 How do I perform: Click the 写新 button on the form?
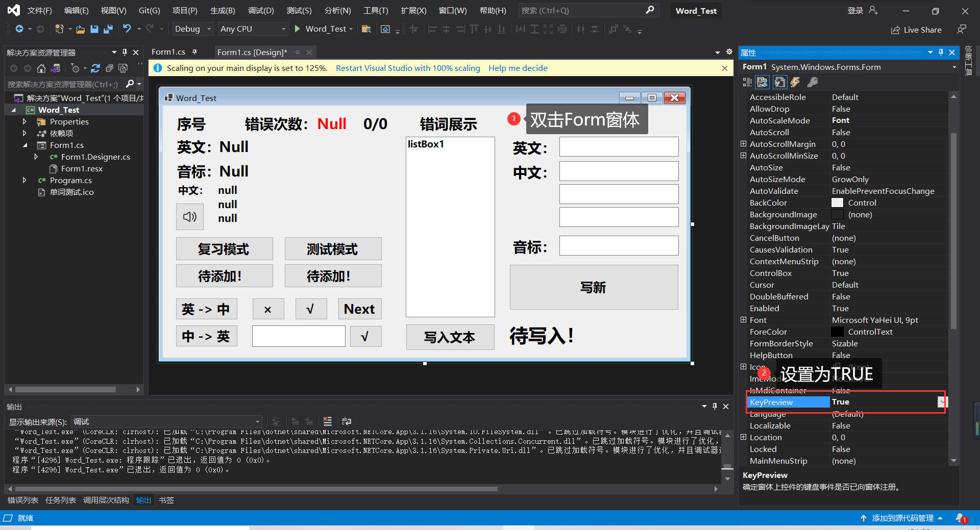click(593, 287)
